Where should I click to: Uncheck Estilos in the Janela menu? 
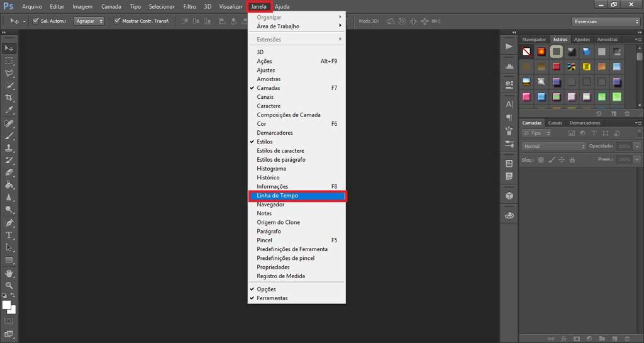(297, 142)
